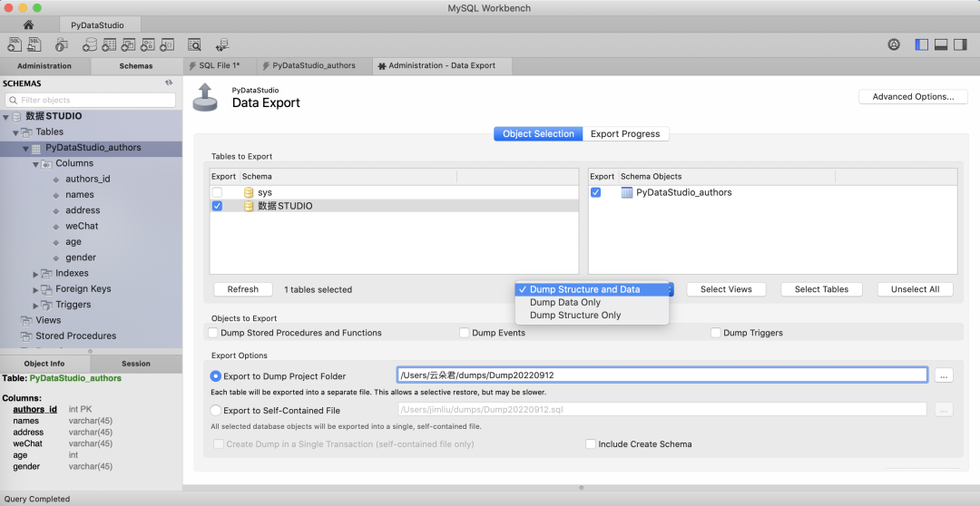Enable the Include Create Schema checkbox
This screenshot has height=506, width=980.
[x=591, y=444]
